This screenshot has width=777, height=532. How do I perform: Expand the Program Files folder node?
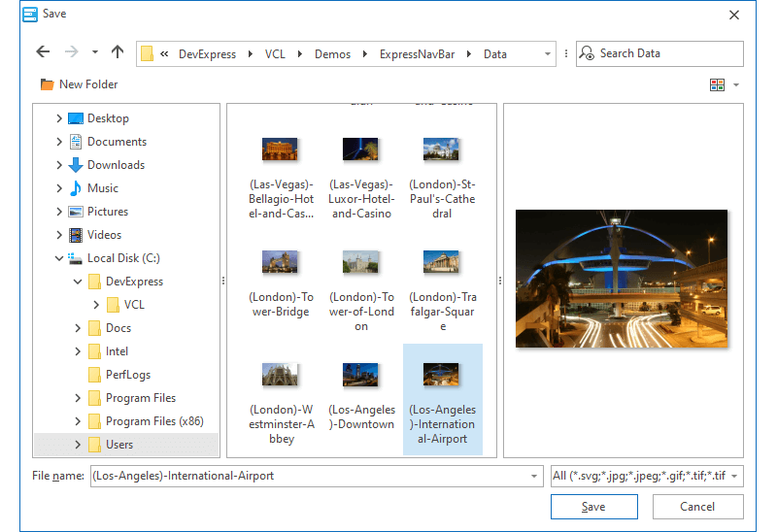(78, 398)
